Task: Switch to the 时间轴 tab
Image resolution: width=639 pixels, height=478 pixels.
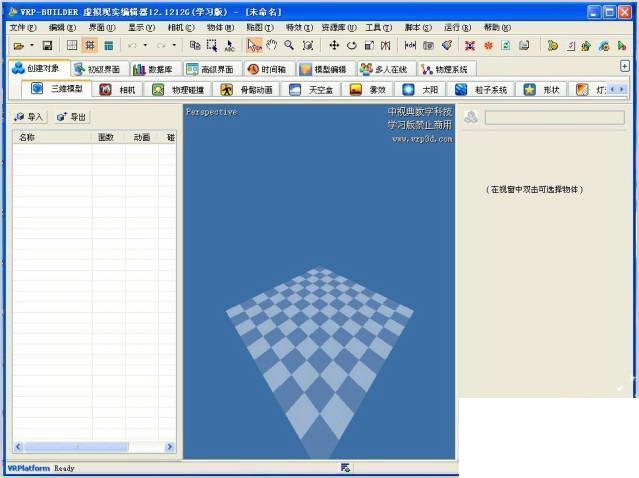Action: coord(267,69)
